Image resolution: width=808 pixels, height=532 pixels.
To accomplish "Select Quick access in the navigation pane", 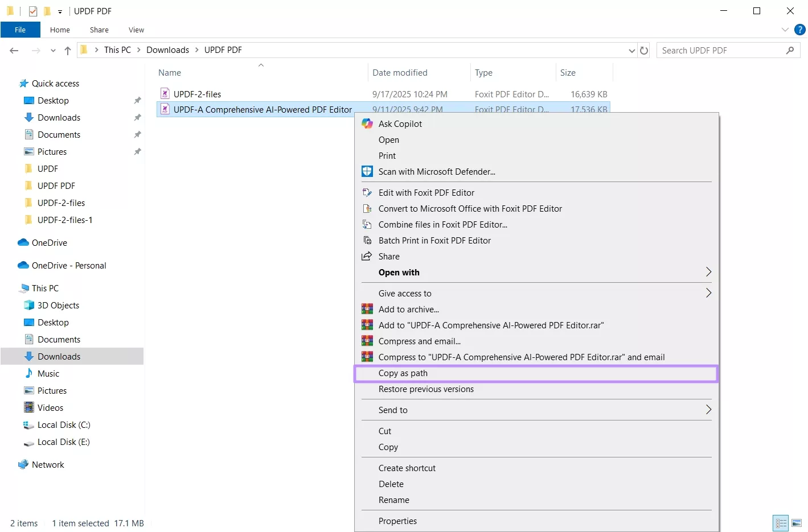I will click(55, 84).
